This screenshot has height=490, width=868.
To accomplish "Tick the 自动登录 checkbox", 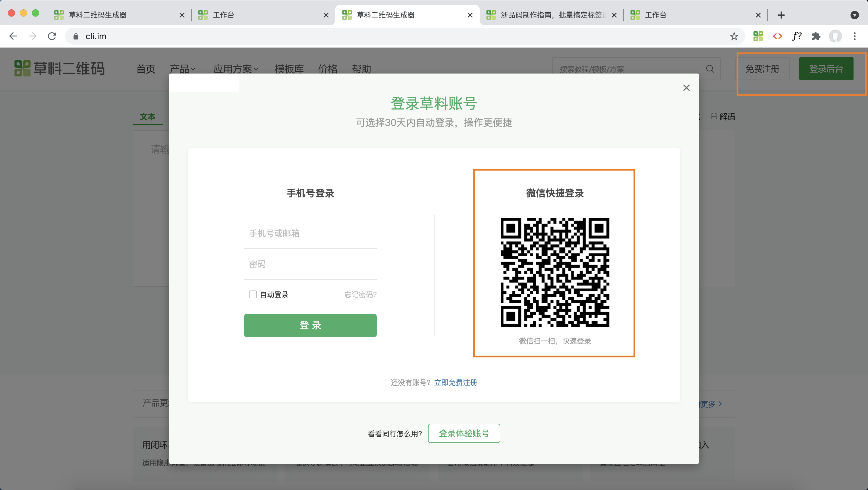I will coord(253,294).
